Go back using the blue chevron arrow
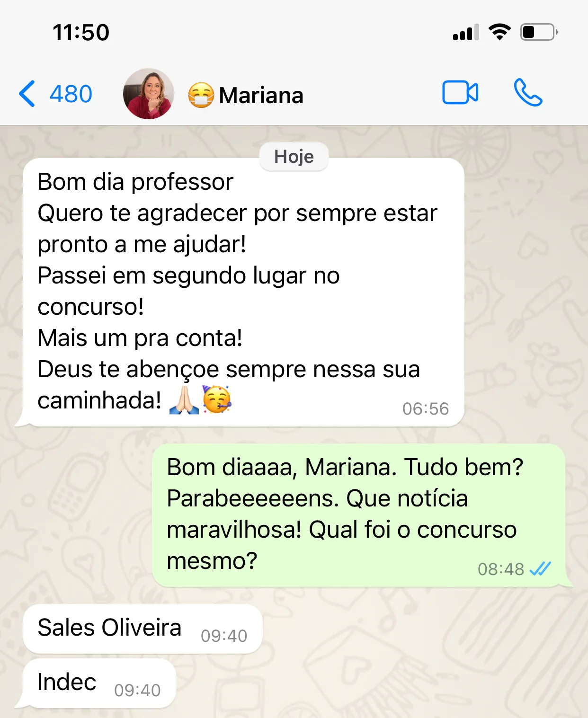The image size is (588, 718). (27, 94)
